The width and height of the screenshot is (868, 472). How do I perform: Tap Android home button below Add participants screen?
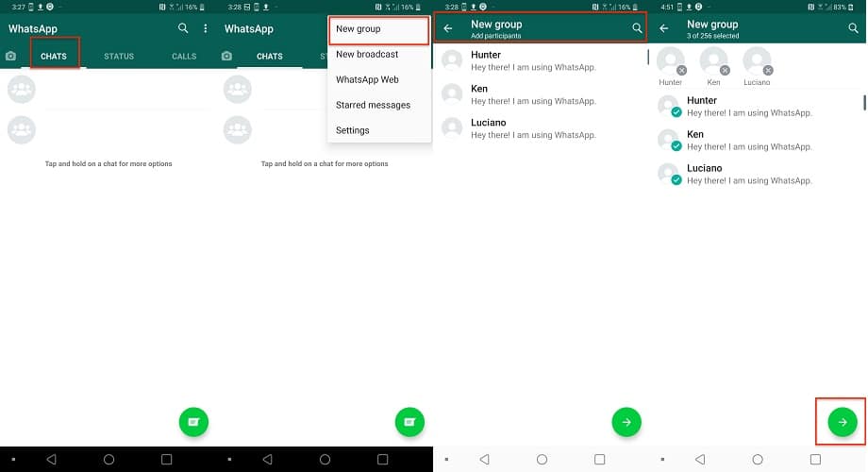tap(542, 460)
